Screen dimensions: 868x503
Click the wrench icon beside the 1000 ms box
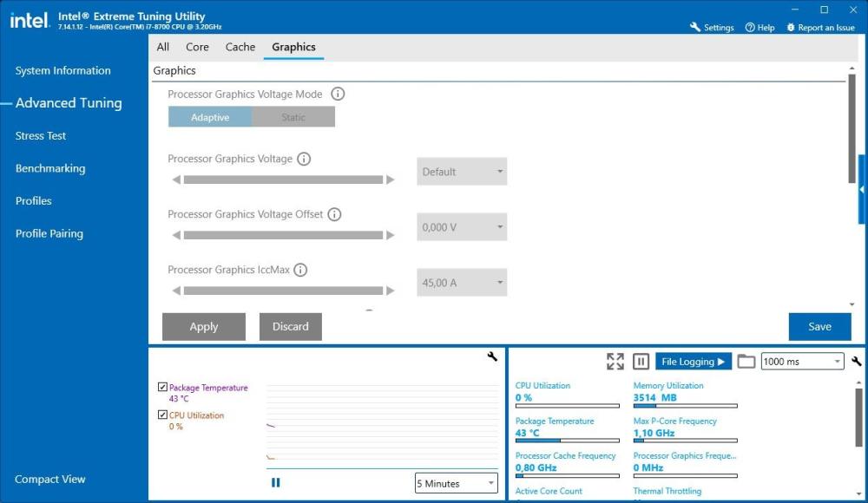857,362
